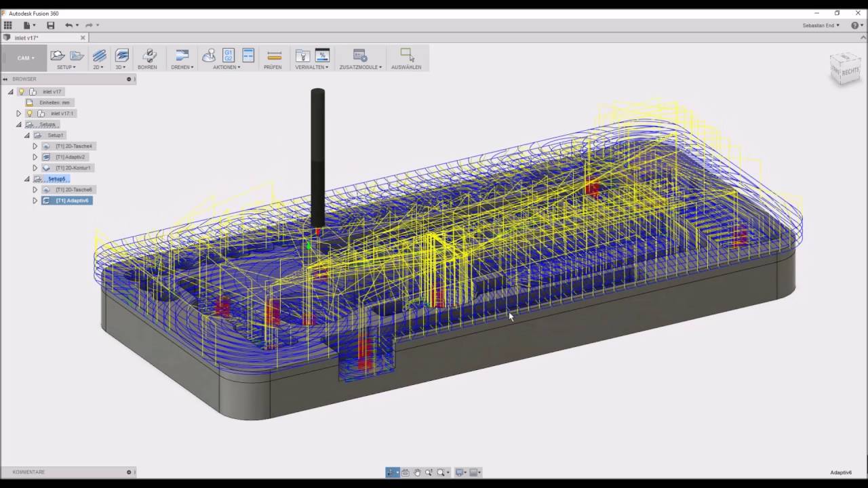Start the simulate action icon
This screenshot has width=868, height=488.
click(x=209, y=56)
